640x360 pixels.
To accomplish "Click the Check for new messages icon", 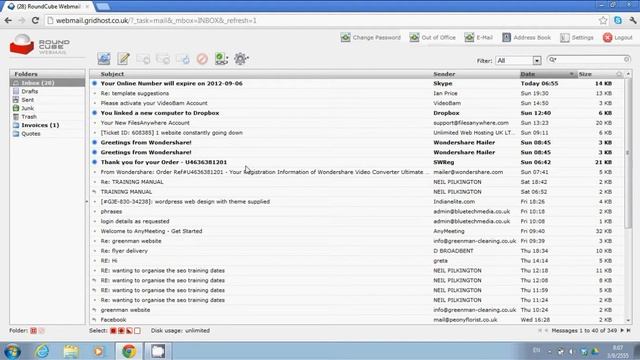I will point(104,59).
